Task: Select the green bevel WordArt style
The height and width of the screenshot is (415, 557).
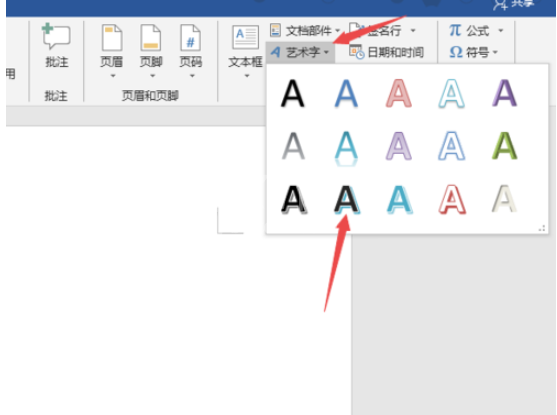Action: click(x=504, y=146)
